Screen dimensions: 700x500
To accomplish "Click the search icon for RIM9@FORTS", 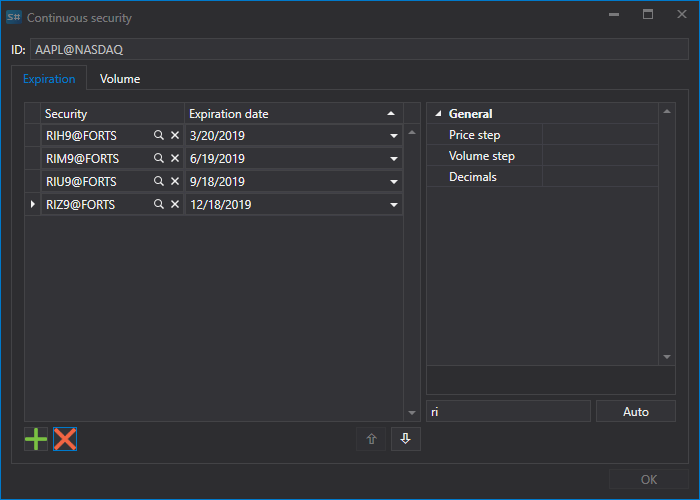I will click(x=158, y=158).
